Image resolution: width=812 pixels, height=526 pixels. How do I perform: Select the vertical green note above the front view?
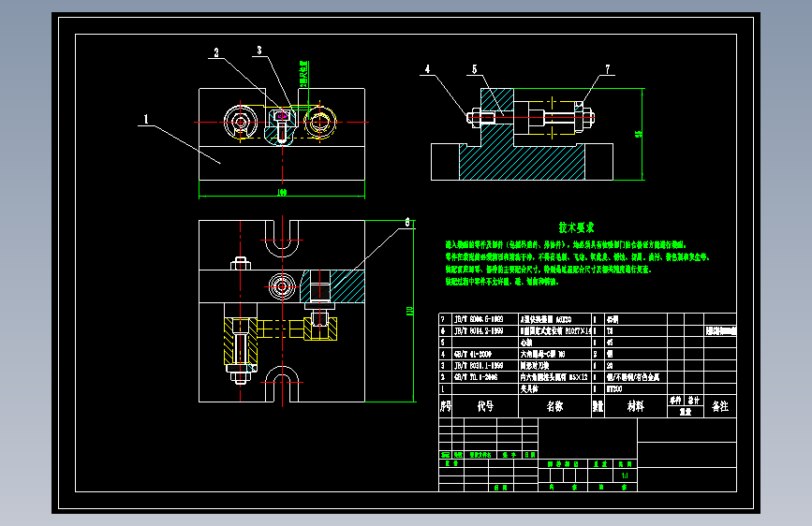coord(304,72)
